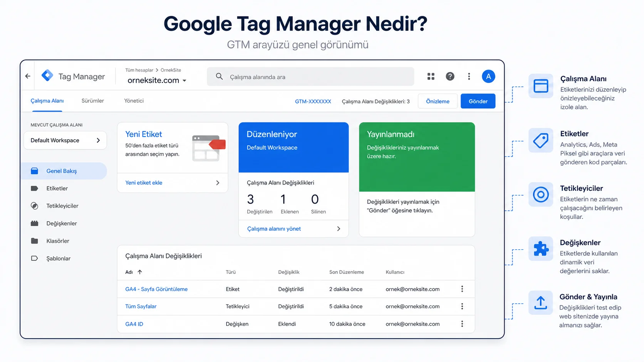Open the GA4 - Sayfa Görüntüleme link
Viewport: 644px width, 362px height.
point(156,289)
